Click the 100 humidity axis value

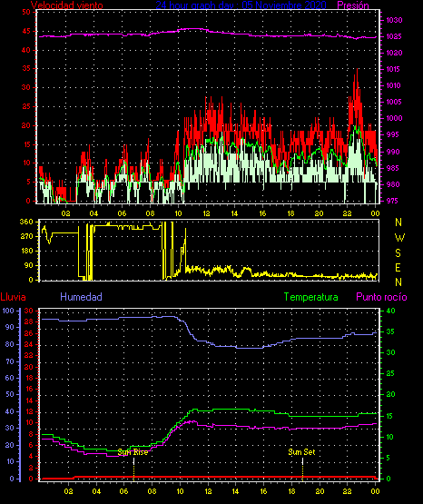pos(8,311)
